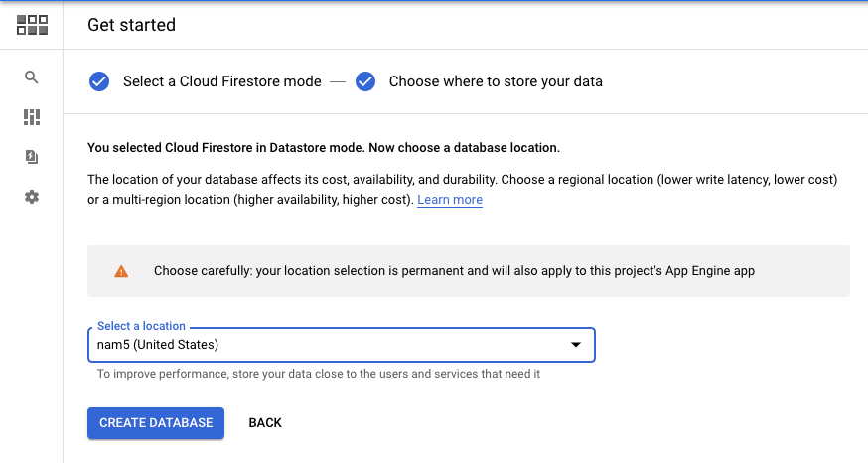
Task: Click the Select a location field label
Action: [x=141, y=326]
